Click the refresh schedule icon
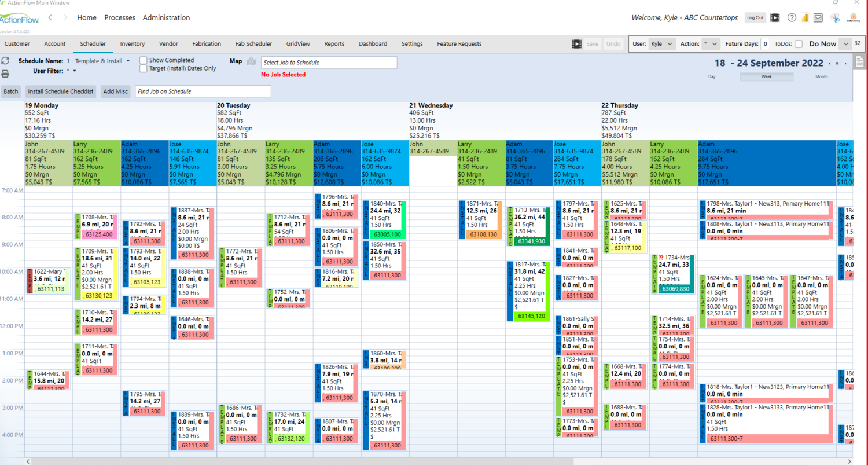868x466 pixels. 6,60
